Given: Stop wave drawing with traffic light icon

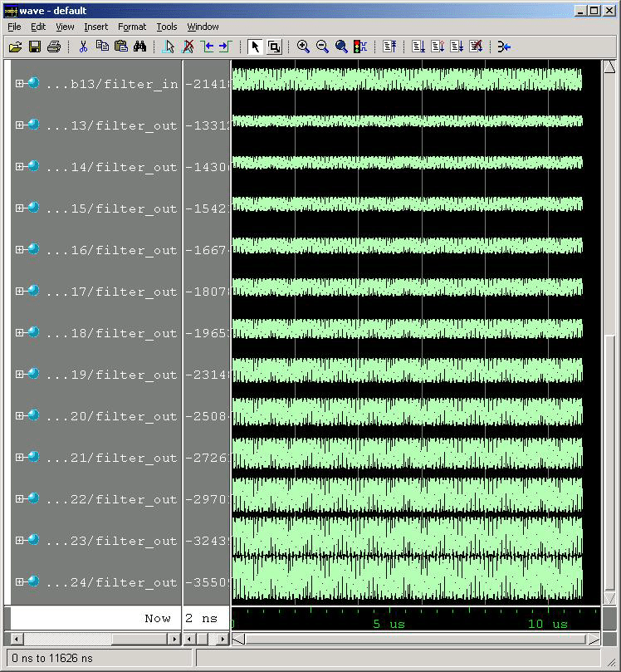Looking at the screenshot, I should pos(360,47).
